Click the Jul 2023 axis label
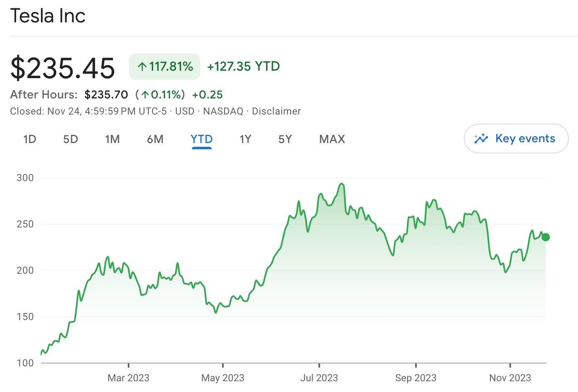This screenshot has height=392, width=578. pyautogui.click(x=319, y=378)
